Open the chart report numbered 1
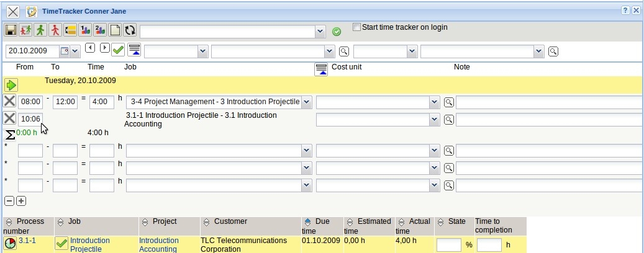Screen dimensions: 644x253 [85, 30]
